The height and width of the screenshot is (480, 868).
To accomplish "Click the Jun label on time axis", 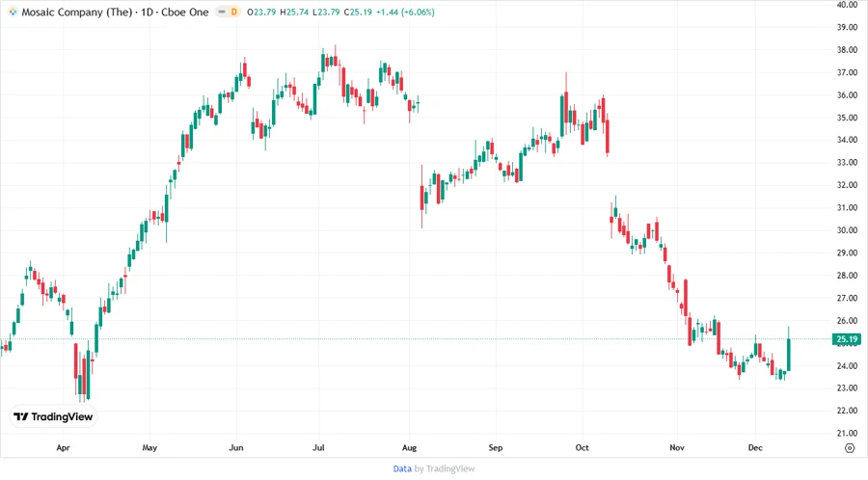I will [x=236, y=447].
